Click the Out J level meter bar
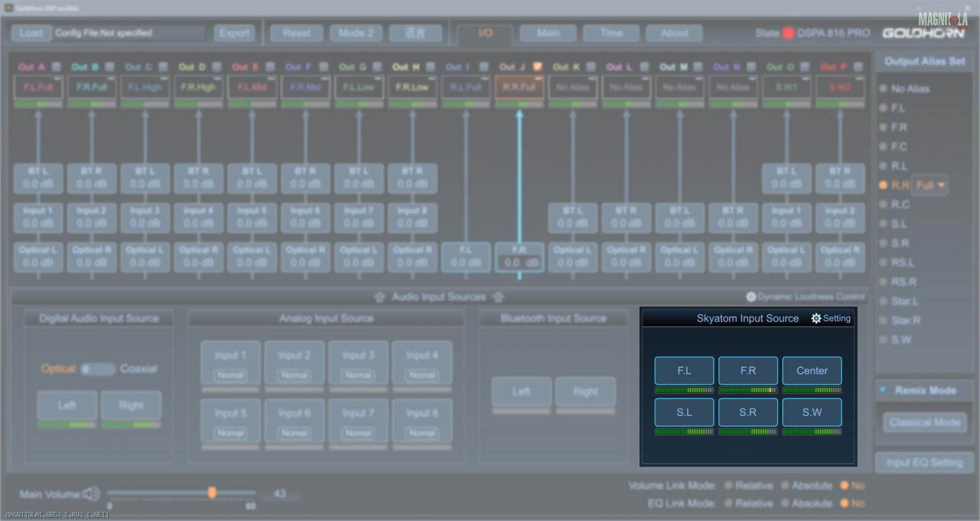Screen dimensions: 980x521 [x=519, y=105]
